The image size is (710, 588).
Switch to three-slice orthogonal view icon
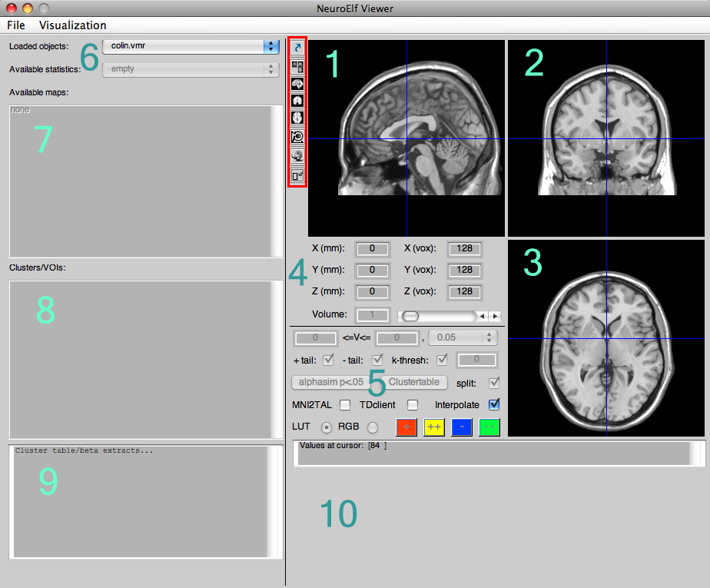pyautogui.click(x=297, y=66)
